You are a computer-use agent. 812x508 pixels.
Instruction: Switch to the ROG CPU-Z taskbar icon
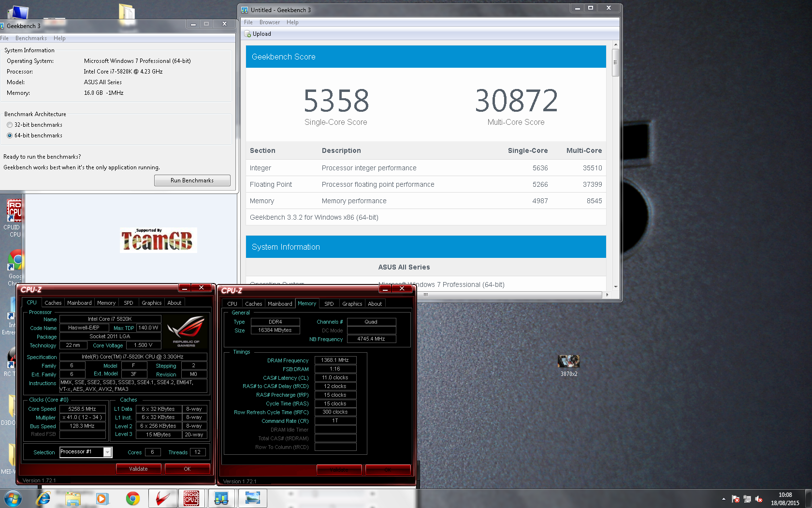pos(191,498)
